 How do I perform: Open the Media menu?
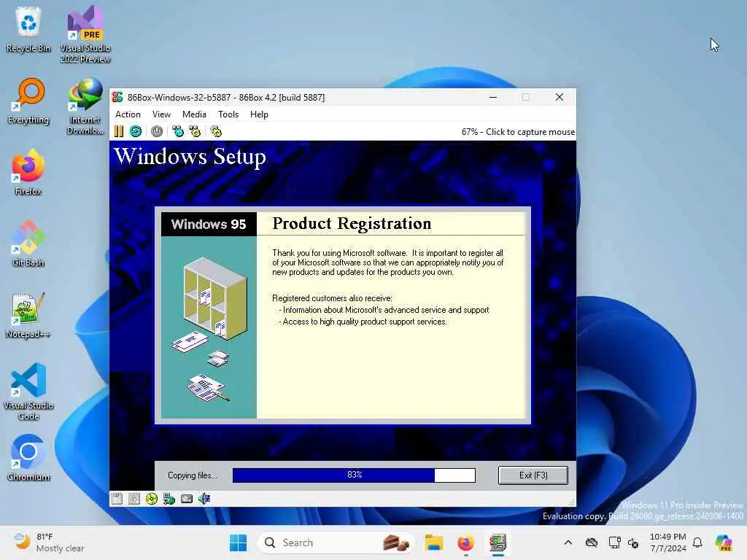(x=194, y=114)
